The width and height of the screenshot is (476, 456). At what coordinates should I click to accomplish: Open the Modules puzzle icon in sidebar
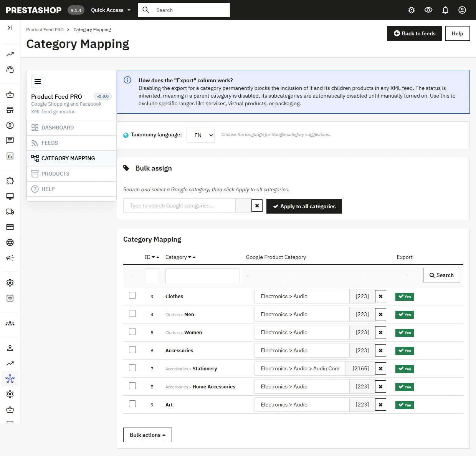10,181
